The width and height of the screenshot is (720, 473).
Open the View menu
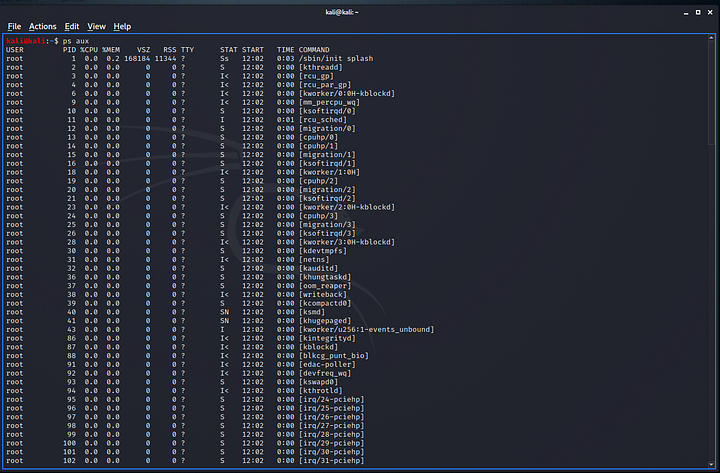[96, 26]
